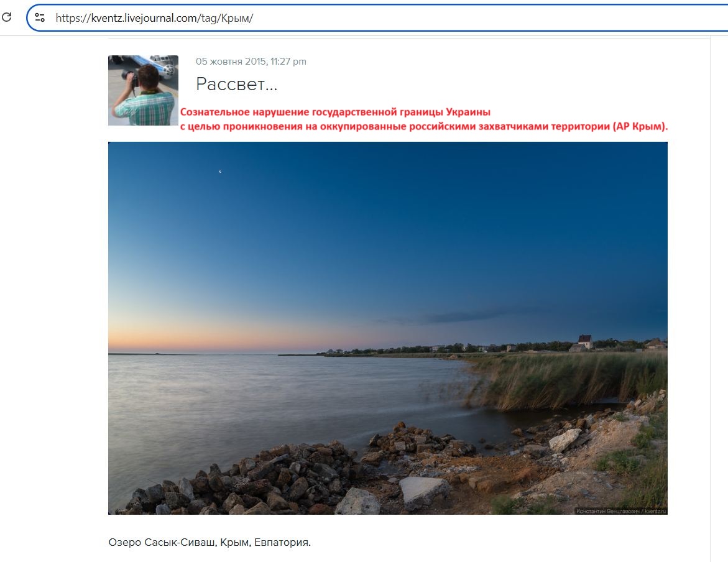Click the /tag/Крым/ part of the URL
728x562 pixels.
[226, 18]
